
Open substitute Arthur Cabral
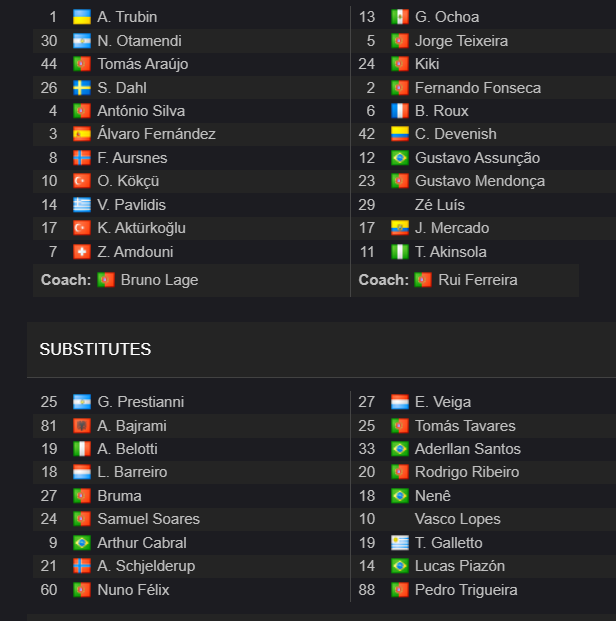tap(142, 543)
